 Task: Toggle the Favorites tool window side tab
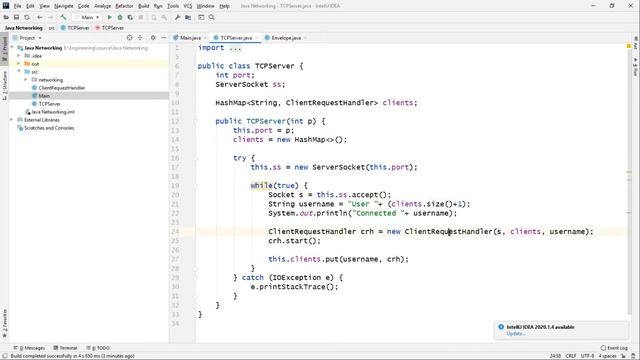[4, 323]
